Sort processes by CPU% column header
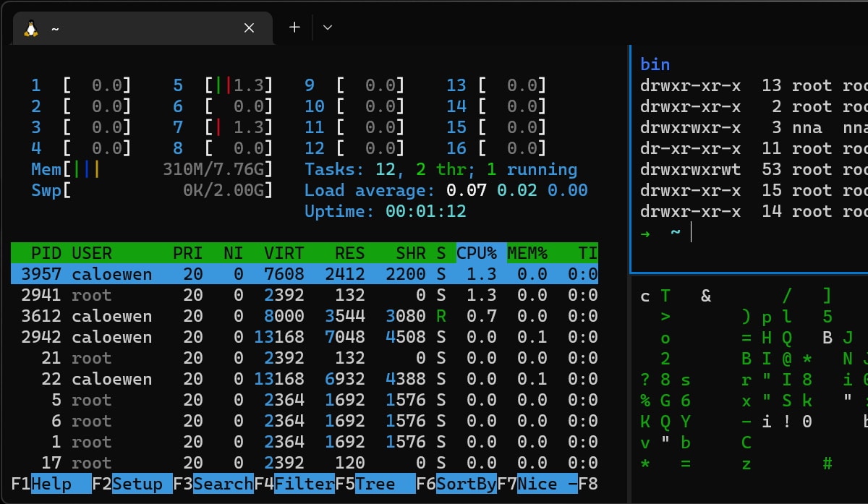This screenshot has width=868, height=504. [x=477, y=253]
